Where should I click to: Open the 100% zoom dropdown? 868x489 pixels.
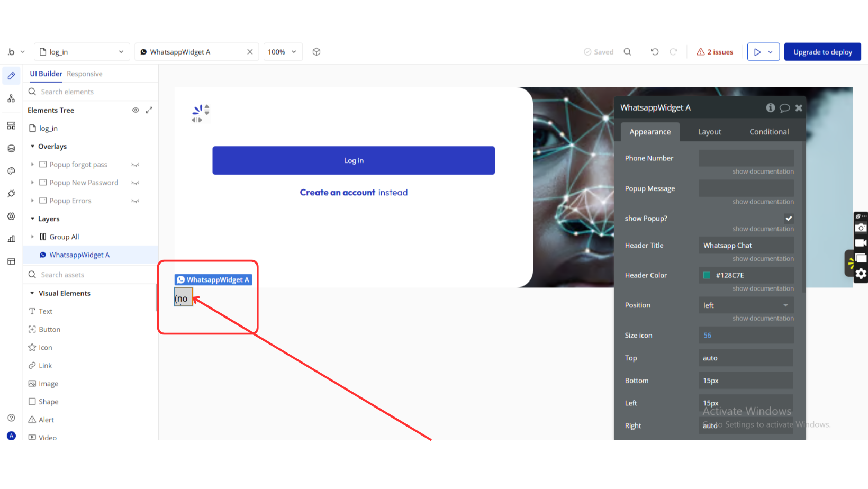click(x=283, y=52)
